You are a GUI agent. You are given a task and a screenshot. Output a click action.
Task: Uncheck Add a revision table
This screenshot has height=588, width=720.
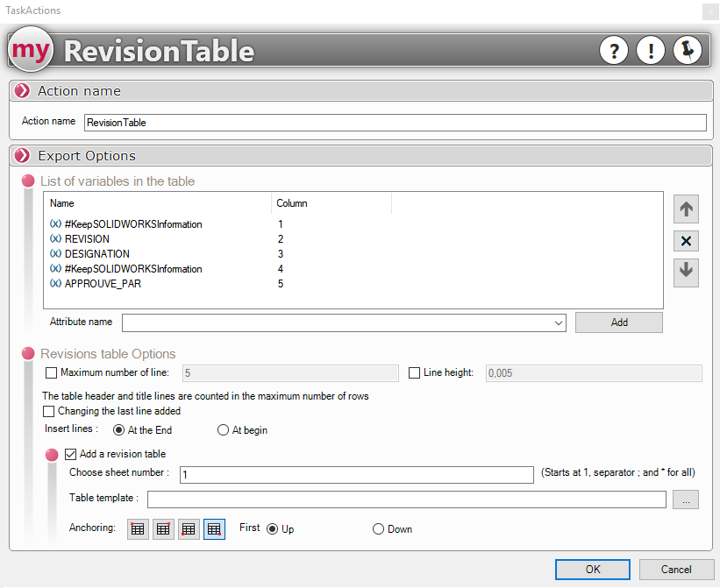point(71,454)
